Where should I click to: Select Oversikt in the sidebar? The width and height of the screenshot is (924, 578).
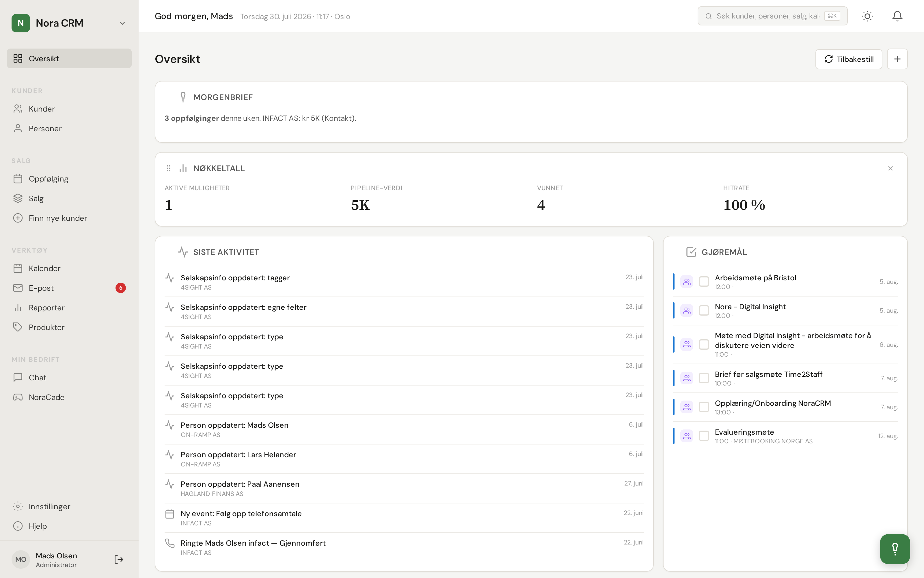point(69,58)
